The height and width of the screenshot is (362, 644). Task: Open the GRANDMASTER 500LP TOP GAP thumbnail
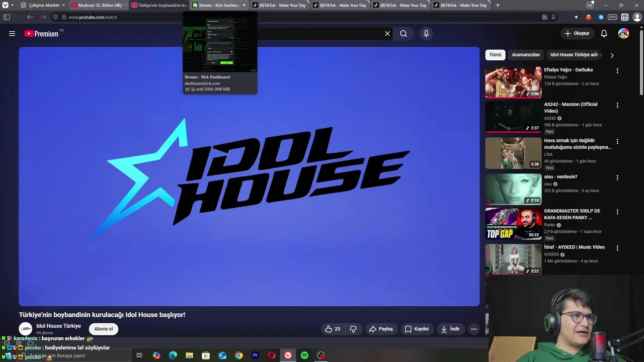tap(513, 223)
